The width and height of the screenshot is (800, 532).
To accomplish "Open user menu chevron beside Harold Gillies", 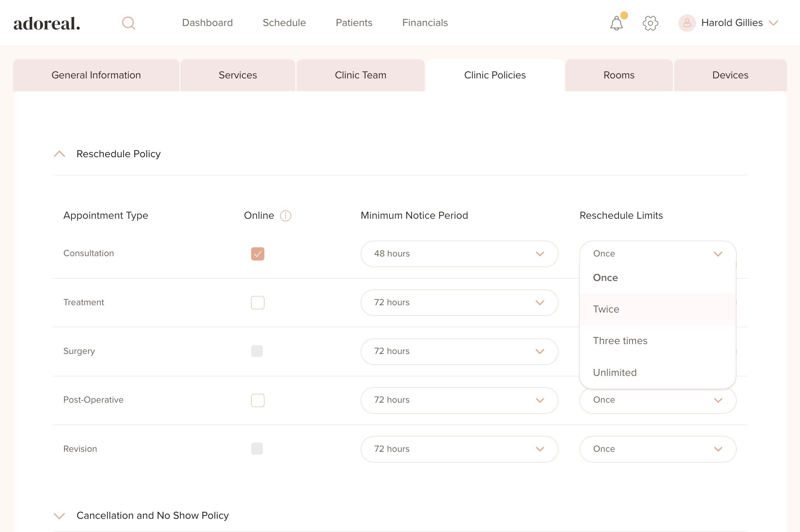I will click(x=773, y=23).
